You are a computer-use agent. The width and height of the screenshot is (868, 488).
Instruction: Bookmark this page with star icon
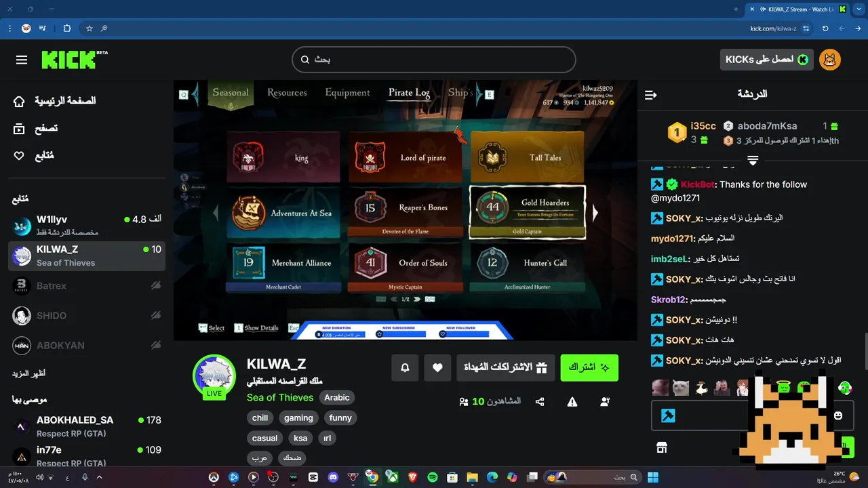click(89, 28)
